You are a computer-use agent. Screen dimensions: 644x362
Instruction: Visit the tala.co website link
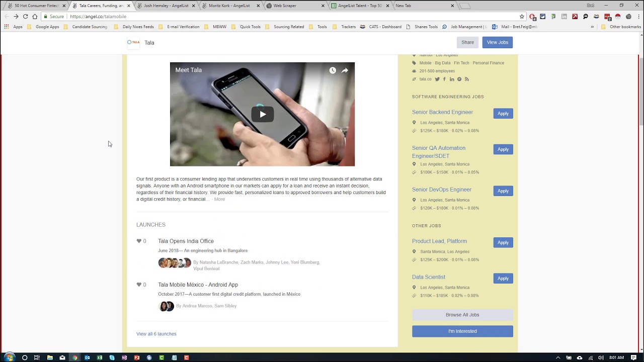click(426, 79)
